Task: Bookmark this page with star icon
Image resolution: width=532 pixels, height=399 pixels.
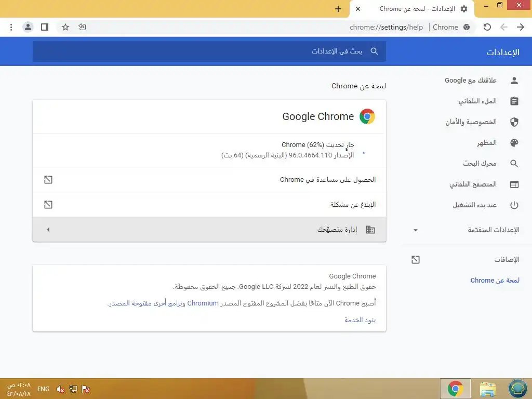Action: pos(65,27)
